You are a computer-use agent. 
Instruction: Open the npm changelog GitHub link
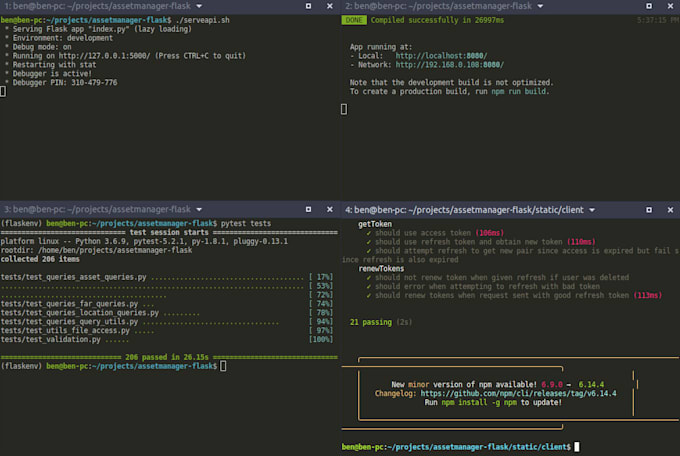518,394
